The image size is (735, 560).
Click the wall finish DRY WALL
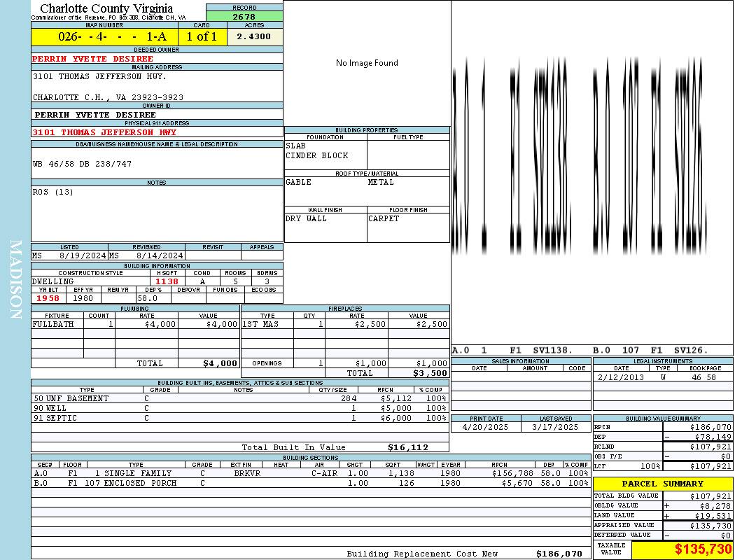pos(306,218)
